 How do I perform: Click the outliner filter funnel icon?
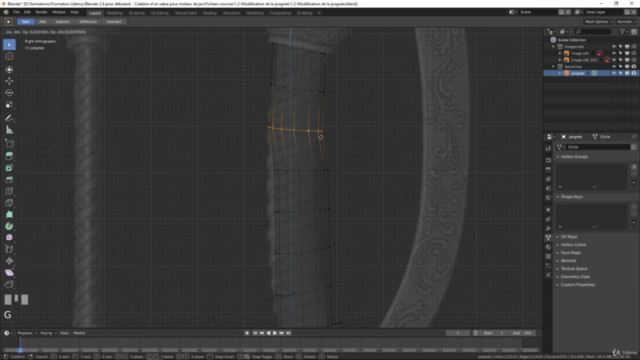click(x=622, y=31)
